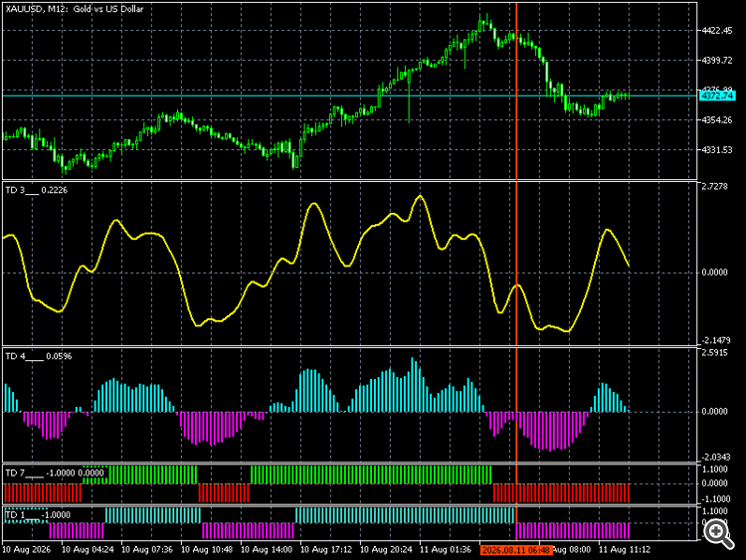
Task: Click the magnifier zoom icon
Action: pyautogui.click(x=718, y=533)
